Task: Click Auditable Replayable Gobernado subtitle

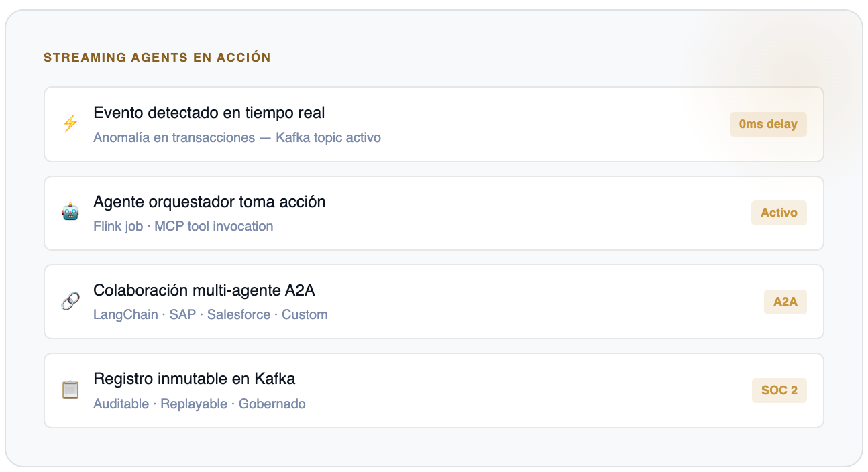Action: point(199,404)
